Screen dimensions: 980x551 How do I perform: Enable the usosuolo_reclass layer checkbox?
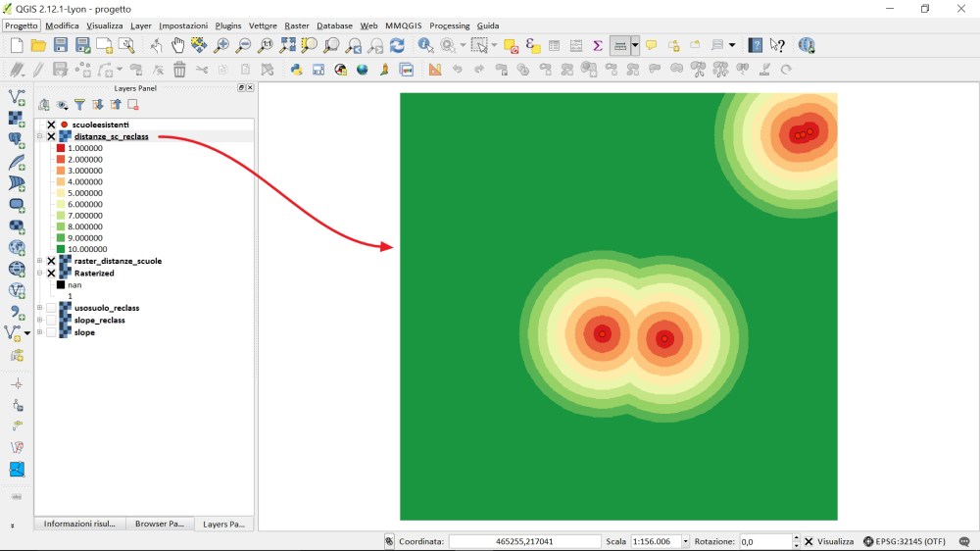[x=51, y=308]
